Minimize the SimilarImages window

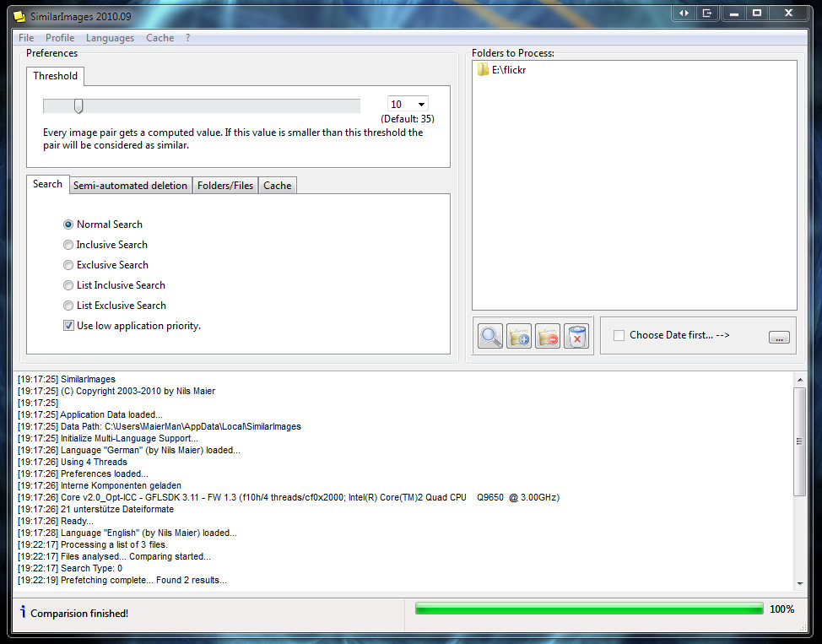(x=734, y=14)
